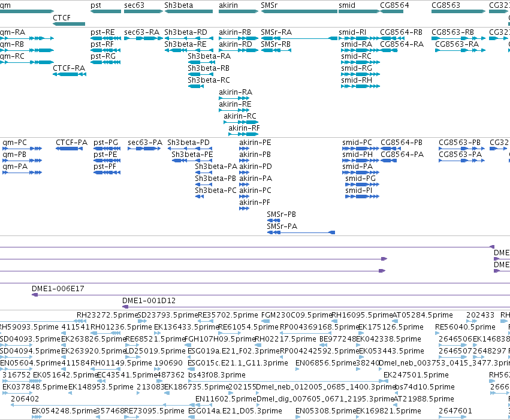Click EST label RE35702.5prime
510x420 pixels.
click(228, 315)
